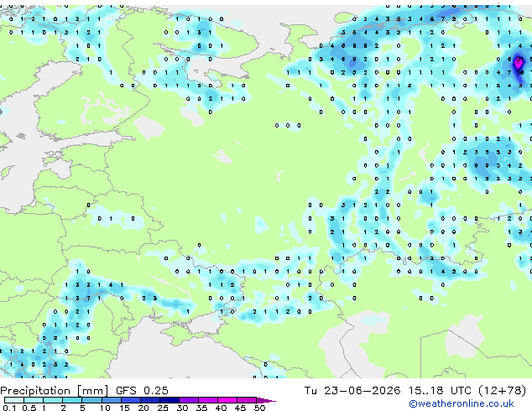Click the 'Precipitation [mm]' title text

point(55,391)
